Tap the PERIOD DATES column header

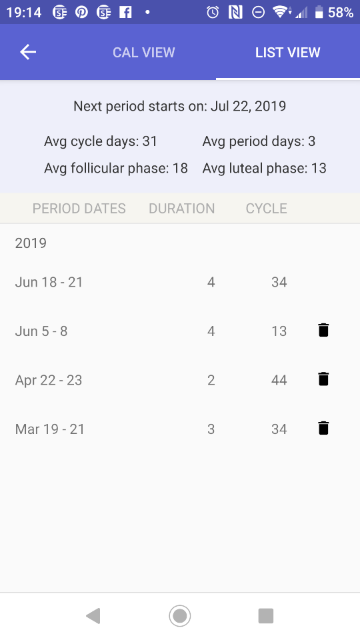(79, 208)
